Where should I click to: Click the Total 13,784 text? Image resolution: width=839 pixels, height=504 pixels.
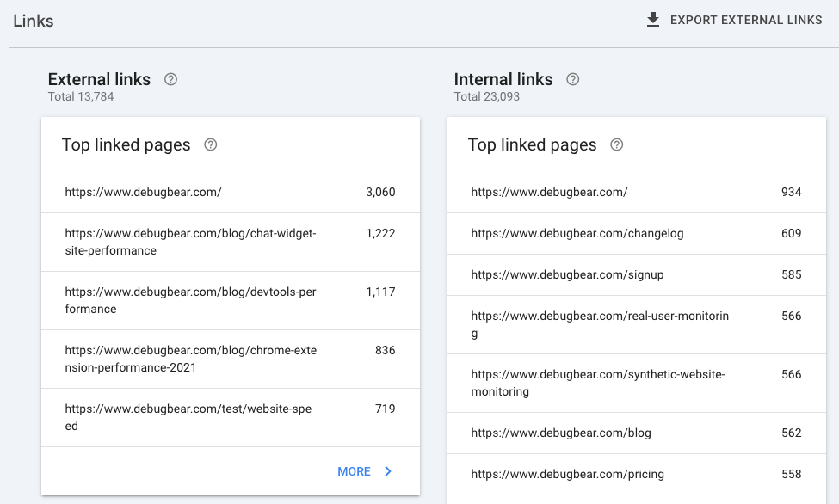coord(81,97)
